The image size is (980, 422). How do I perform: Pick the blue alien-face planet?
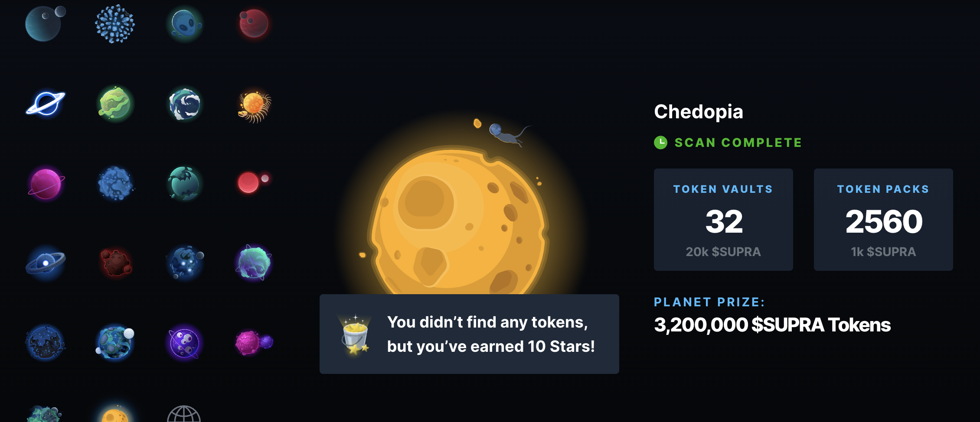(185, 24)
